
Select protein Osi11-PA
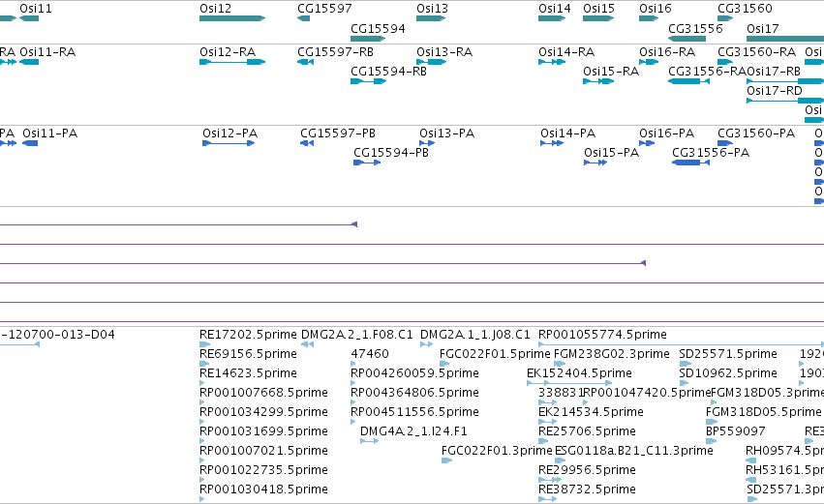coord(30,143)
